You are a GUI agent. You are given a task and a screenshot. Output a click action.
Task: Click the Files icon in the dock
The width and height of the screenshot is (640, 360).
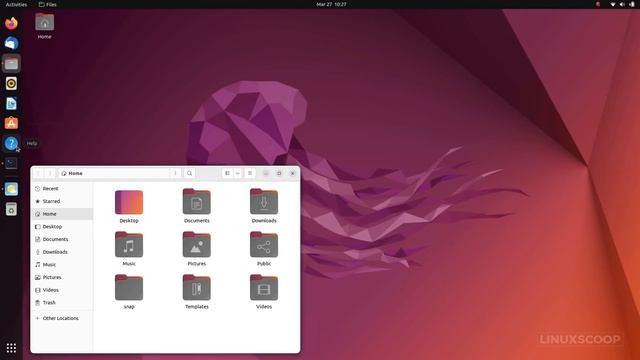[11, 63]
